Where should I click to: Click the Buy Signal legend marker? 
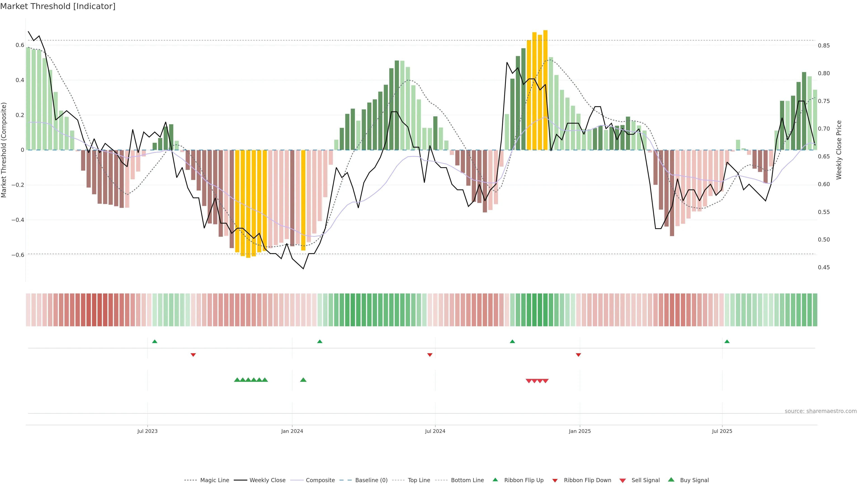[671, 480]
